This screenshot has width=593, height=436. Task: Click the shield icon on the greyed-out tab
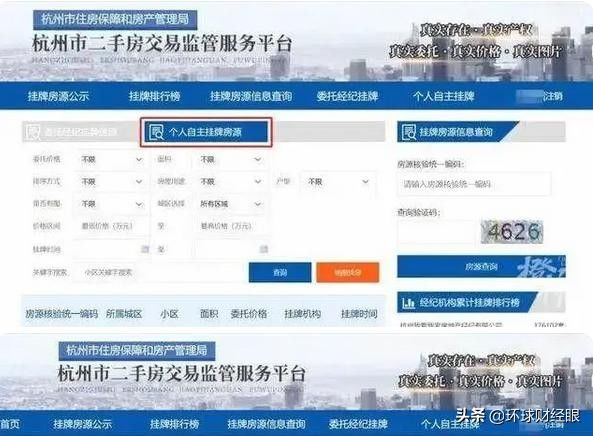(x=33, y=132)
